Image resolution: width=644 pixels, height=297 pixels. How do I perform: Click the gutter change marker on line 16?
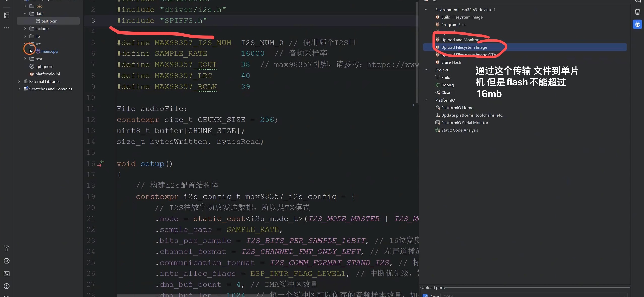[x=101, y=164]
